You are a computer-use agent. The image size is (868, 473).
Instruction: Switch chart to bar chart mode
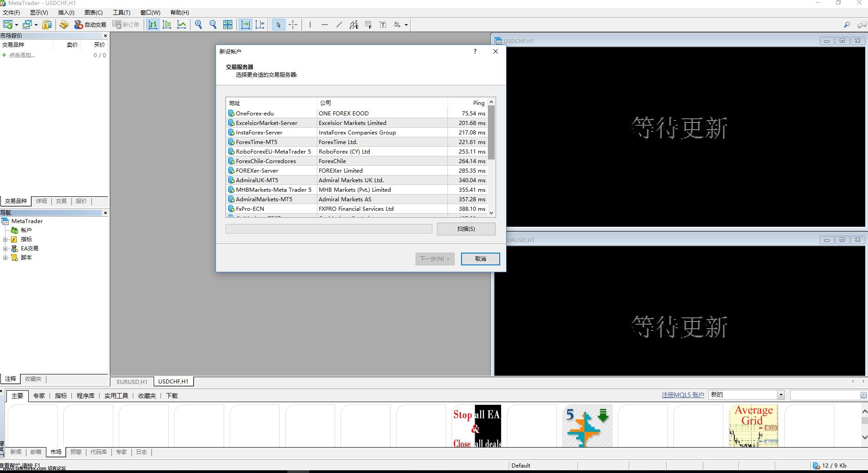pyautogui.click(x=152, y=25)
